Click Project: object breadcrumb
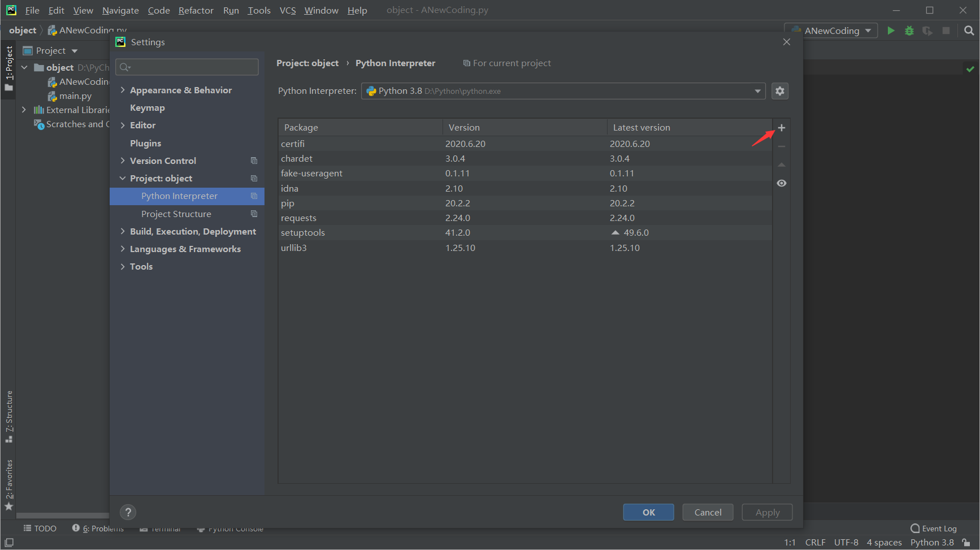The height and width of the screenshot is (550, 980). click(x=307, y=63)
